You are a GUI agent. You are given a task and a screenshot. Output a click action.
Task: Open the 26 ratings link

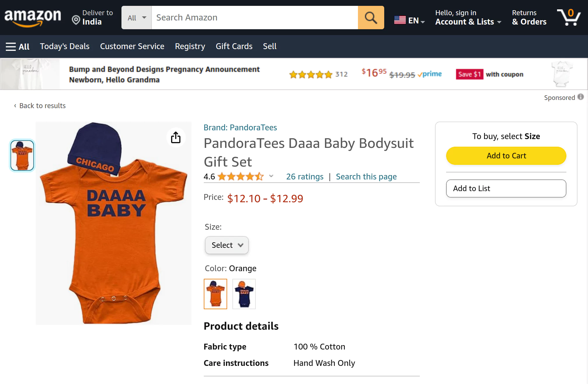[x=305, y=176]
